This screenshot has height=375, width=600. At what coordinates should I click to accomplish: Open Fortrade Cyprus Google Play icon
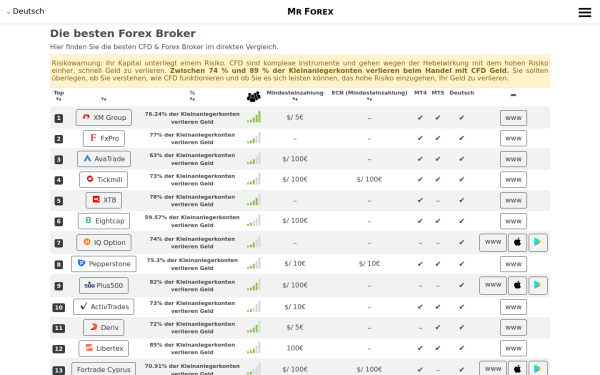click(538, 369)
